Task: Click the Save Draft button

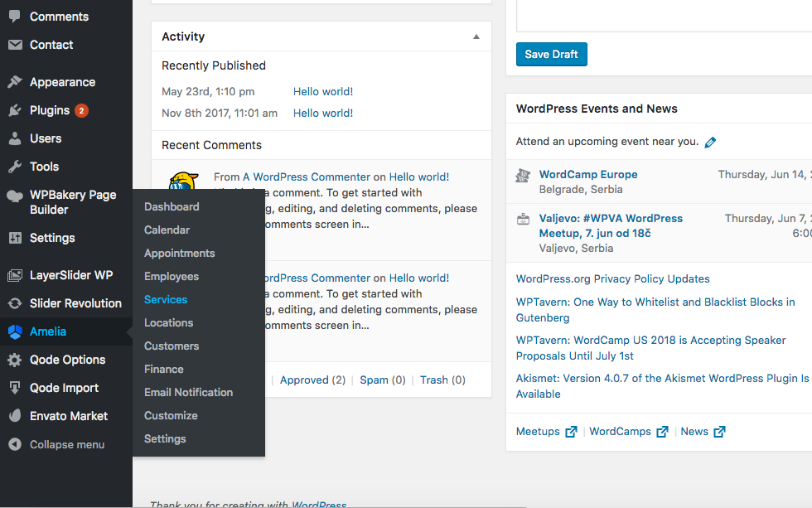Action: tap(552, 55)
